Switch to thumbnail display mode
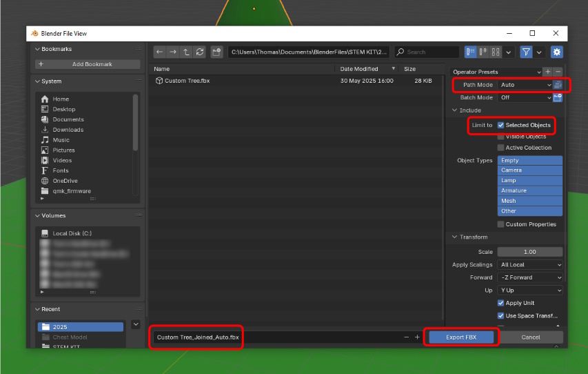The image size is (588, 374). tap(496, 52)
